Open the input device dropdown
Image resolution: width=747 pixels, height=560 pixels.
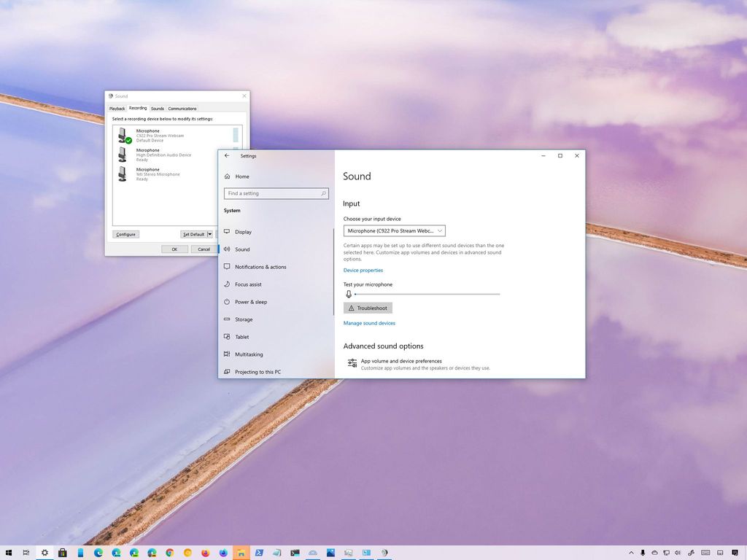(394, 230)
